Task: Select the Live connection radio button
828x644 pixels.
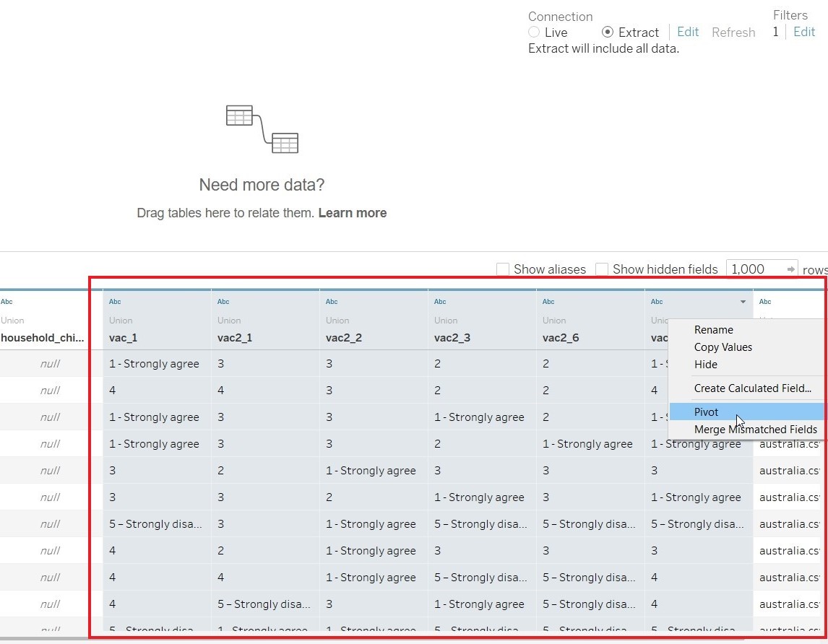Action: 534,32
